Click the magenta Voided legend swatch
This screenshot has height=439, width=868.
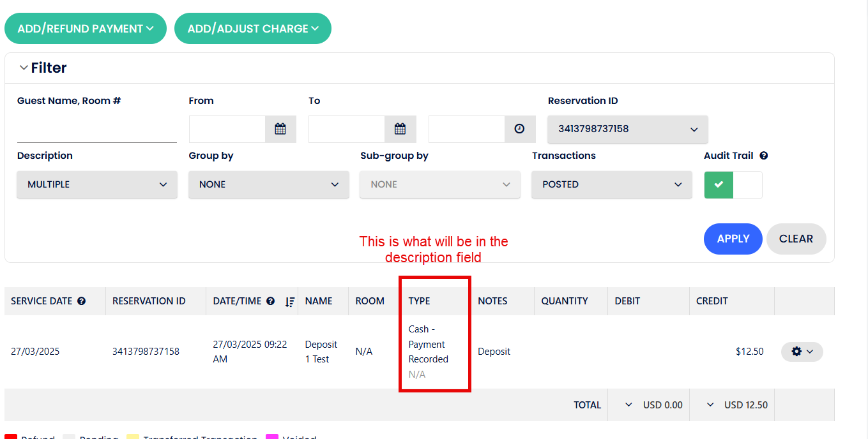(x=272, y=436)
